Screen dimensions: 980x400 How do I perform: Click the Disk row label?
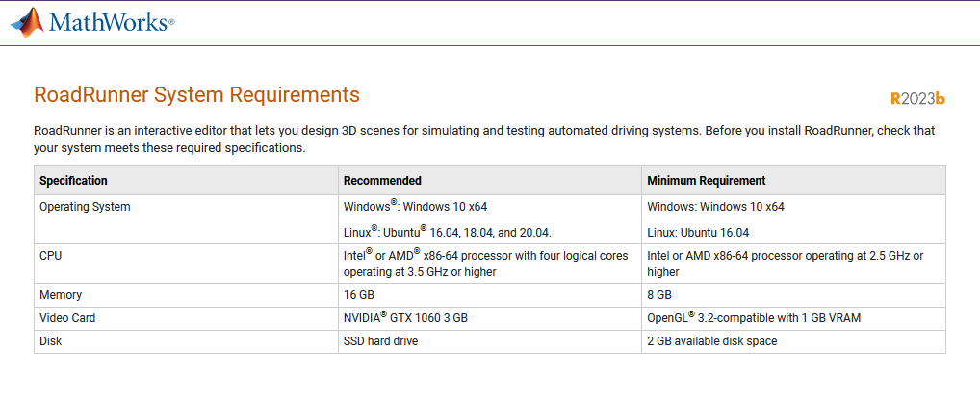point(51,341)
